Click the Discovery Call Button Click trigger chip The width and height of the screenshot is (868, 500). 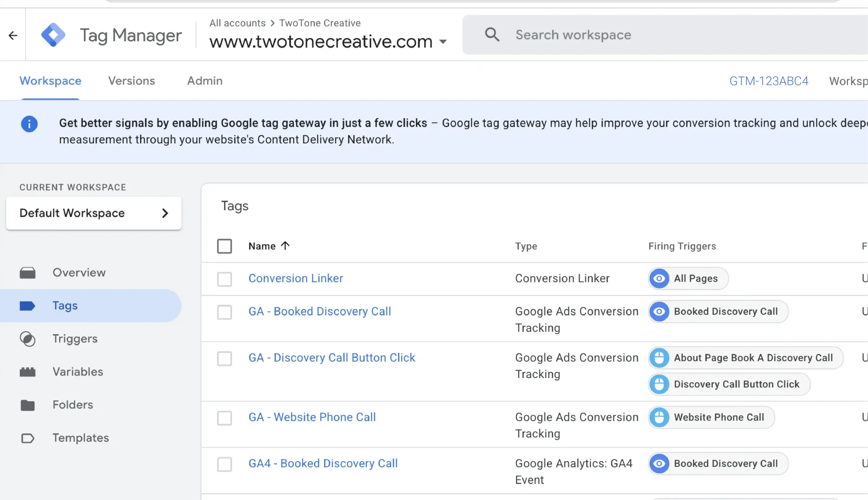[729, 384]
